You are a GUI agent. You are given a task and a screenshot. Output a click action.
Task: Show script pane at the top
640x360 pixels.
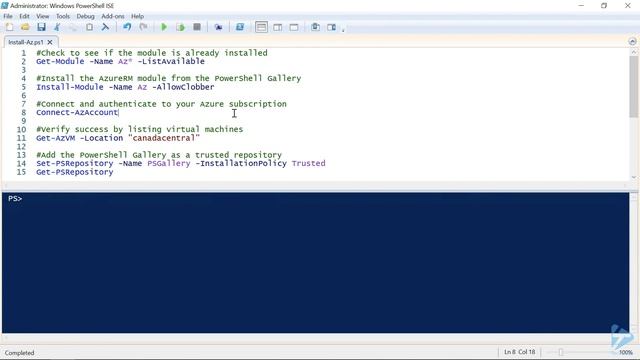(x=261, y=27)
